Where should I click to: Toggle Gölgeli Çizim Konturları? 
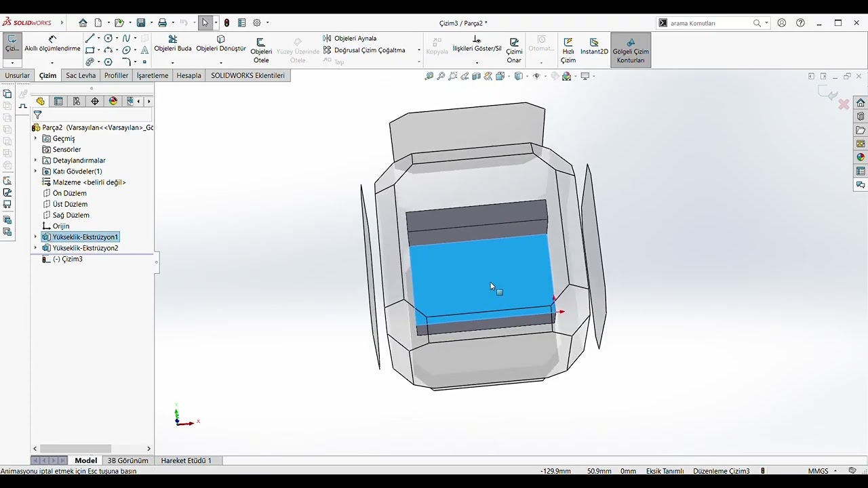(x=631, y=50)
